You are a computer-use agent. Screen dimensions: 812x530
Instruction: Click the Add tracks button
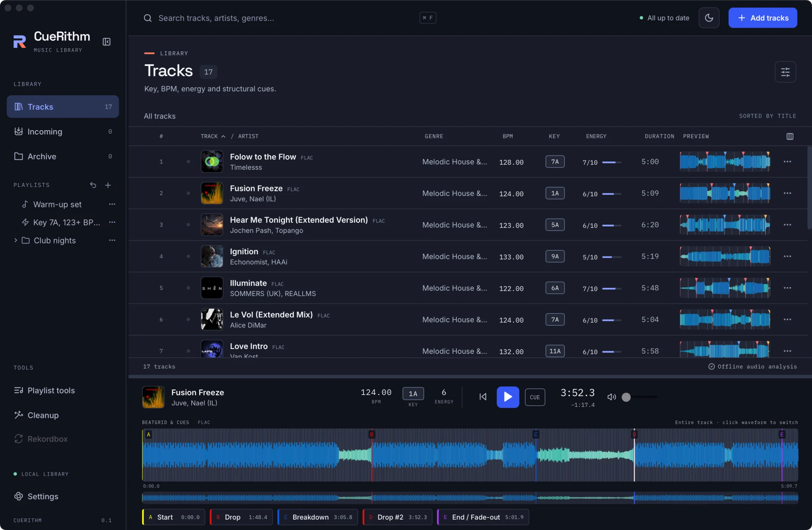(762, 18)
